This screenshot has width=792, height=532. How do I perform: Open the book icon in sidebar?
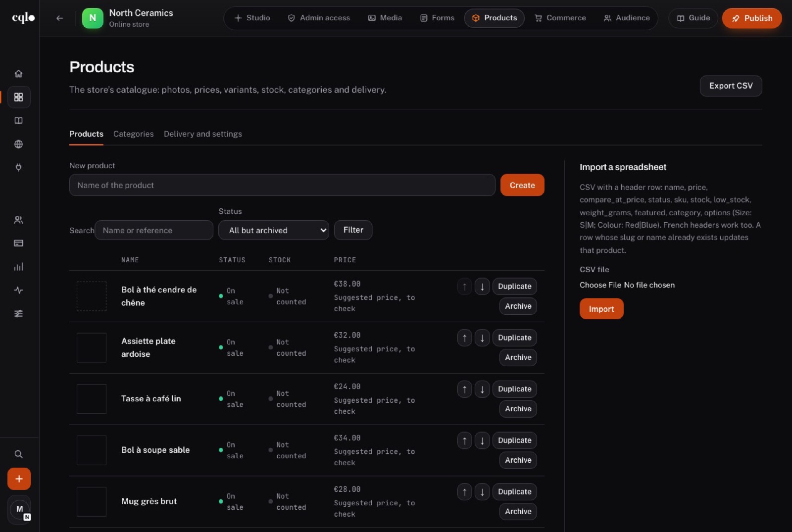pos(18,121)
